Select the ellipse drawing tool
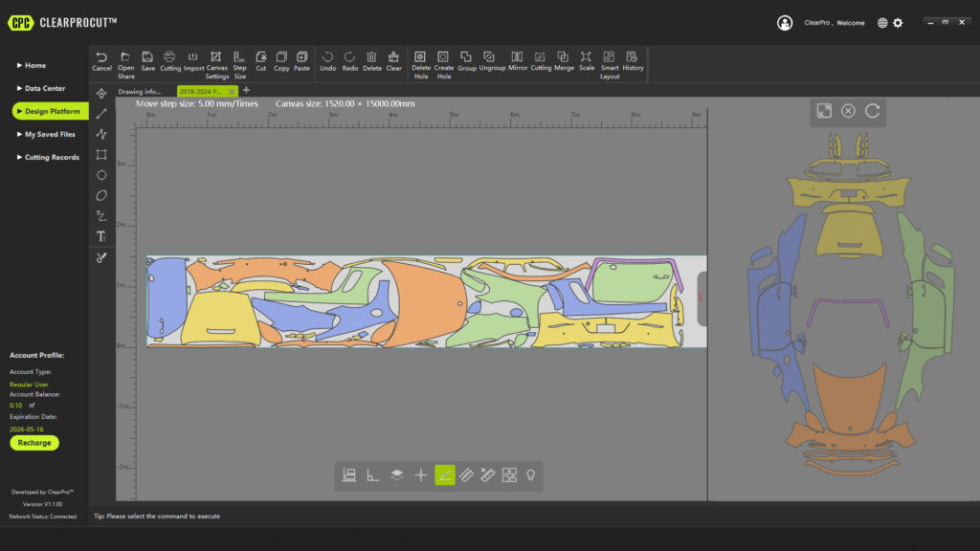 tap(101, 195)
